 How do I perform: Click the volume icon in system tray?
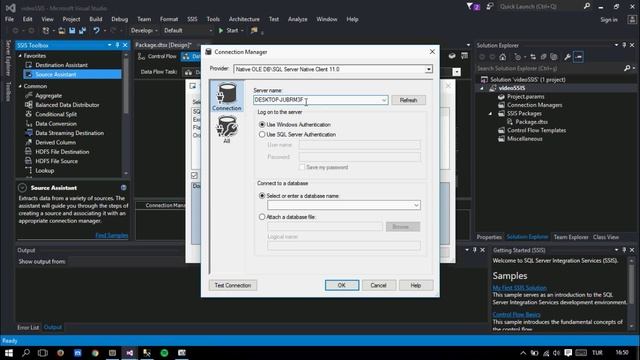pyautogui.click(x=557, y=353)
